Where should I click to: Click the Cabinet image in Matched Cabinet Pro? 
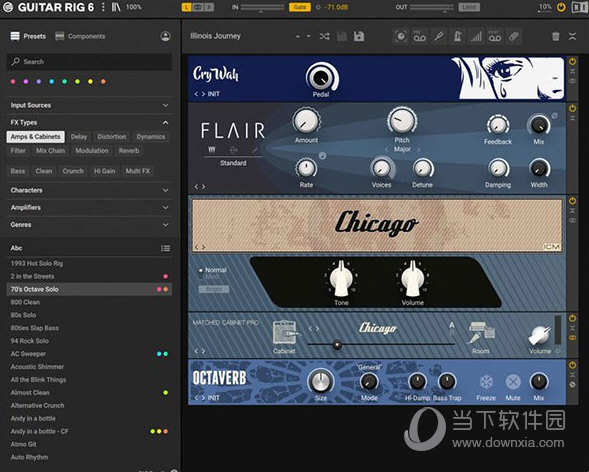coord(285,332)
